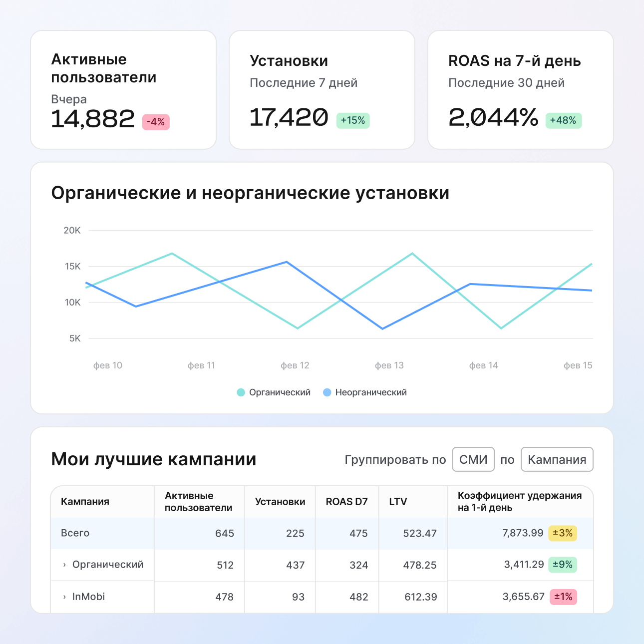Hide inorganic installs via the blue legend dot
This screenshot has width=644, height=644.
coord(327,392)
